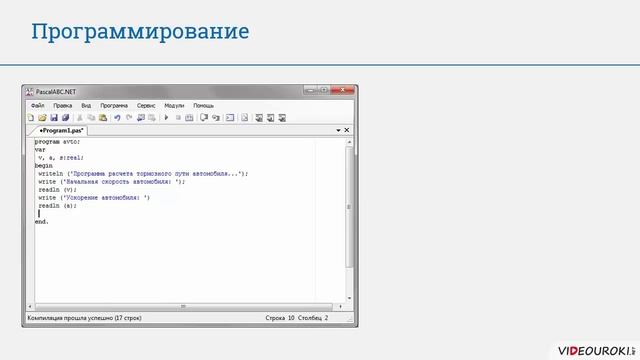
Task: Open the Вид menu
Action: 86,106
